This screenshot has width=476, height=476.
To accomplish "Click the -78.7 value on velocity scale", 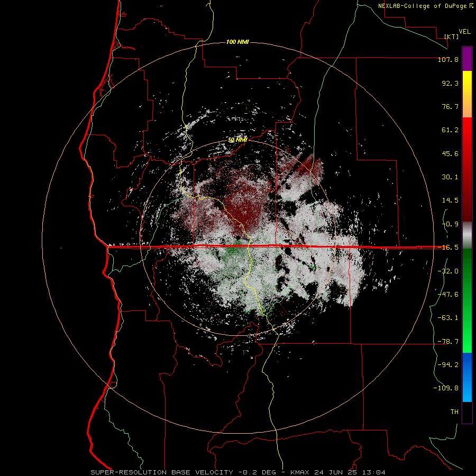I will click(448, 342).
